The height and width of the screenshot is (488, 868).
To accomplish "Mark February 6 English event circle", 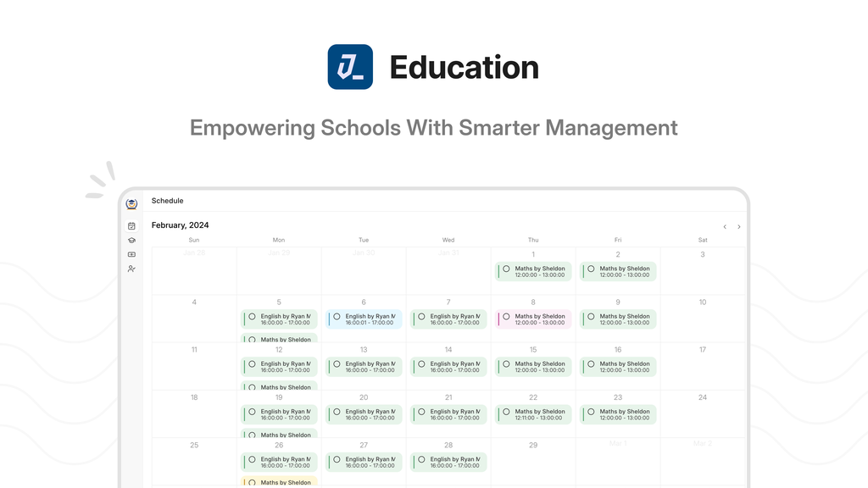I will pyautogui.click(x=337, y=317).
